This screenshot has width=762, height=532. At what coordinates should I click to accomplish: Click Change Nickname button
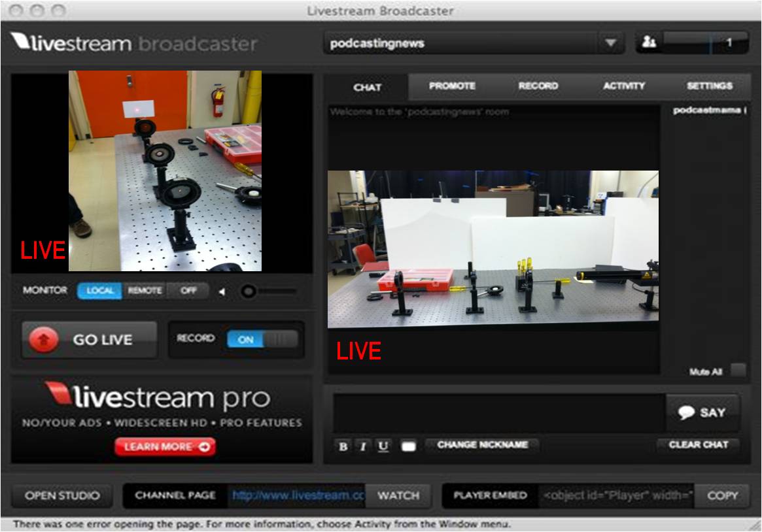click(x=483, y=444)
